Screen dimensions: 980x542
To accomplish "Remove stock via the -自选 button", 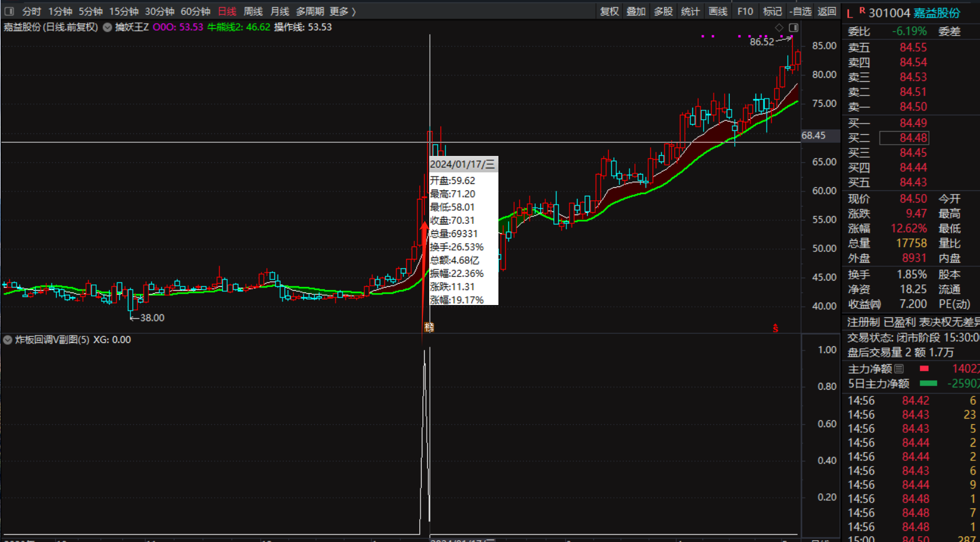I will (800, 11).
